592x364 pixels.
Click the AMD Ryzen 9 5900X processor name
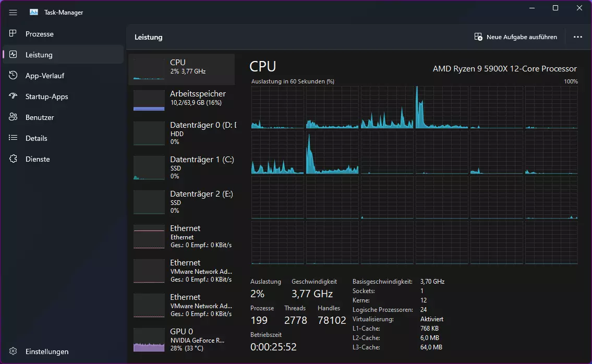[504, 69]
